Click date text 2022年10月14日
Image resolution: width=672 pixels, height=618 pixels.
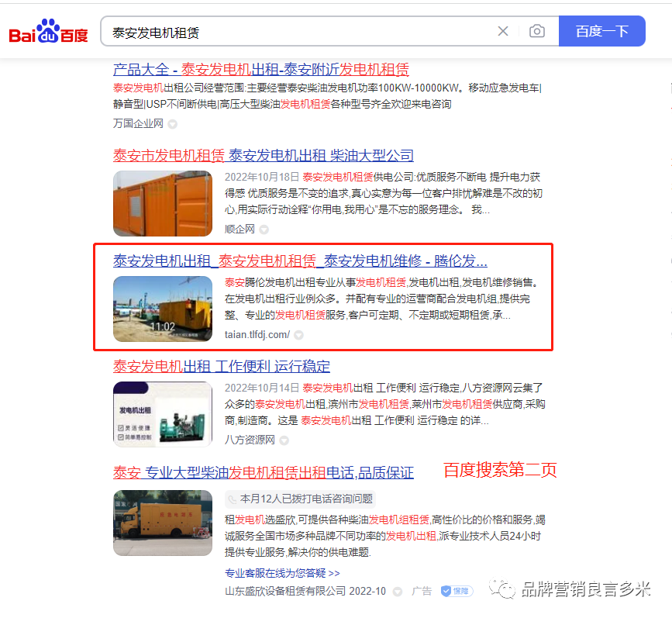[262, 388]
